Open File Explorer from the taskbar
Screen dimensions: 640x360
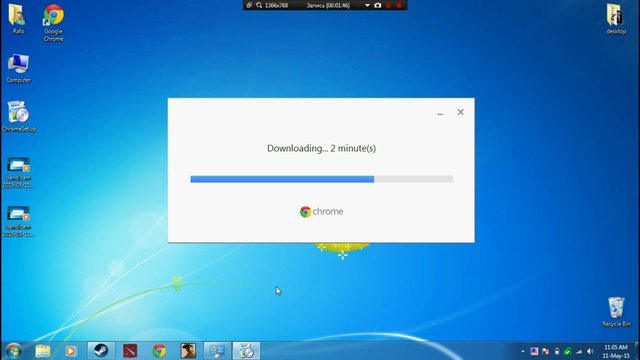(x=42, y=351)
